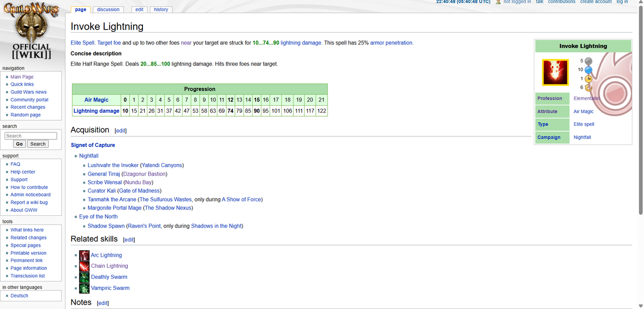The width and height of the screenshot is (644, 309).
Task: Open Nightfall campaign link in infobox
Action: tap(582, 137)
